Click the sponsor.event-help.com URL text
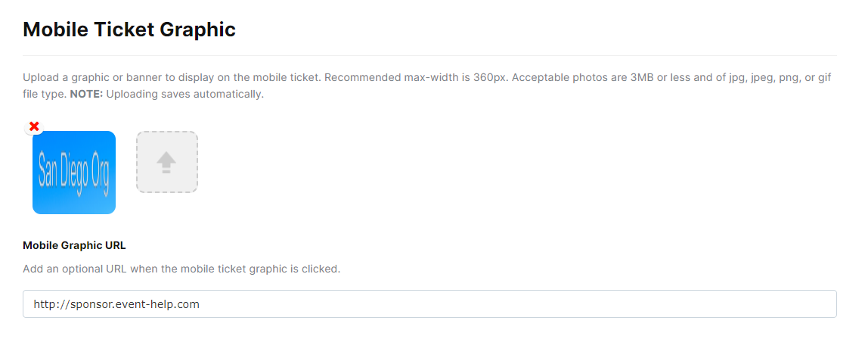Screen dimensions: 868x358 pyautogui.click(x=116, y=304)
